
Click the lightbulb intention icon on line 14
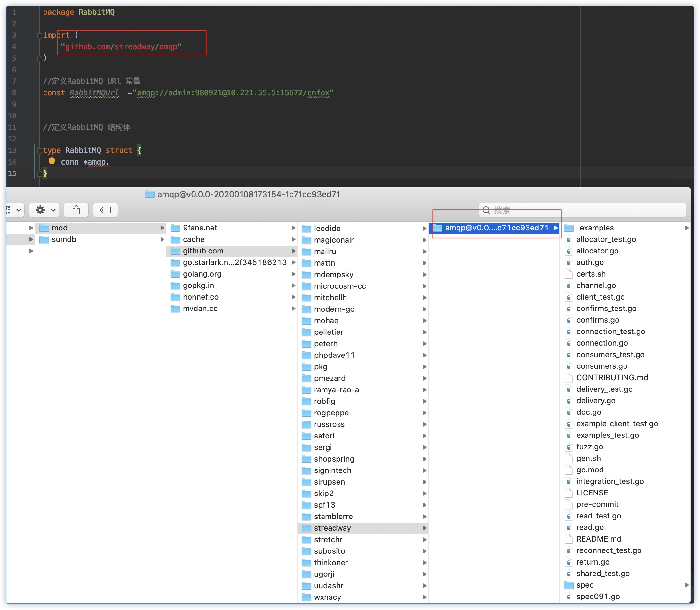(x=52, y=162)
